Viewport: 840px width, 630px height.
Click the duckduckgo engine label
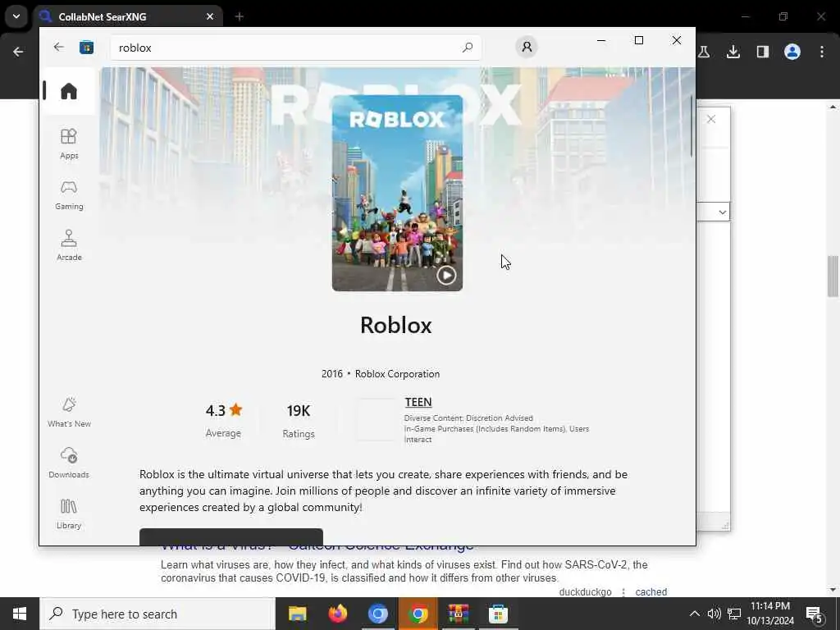point(585,592)
